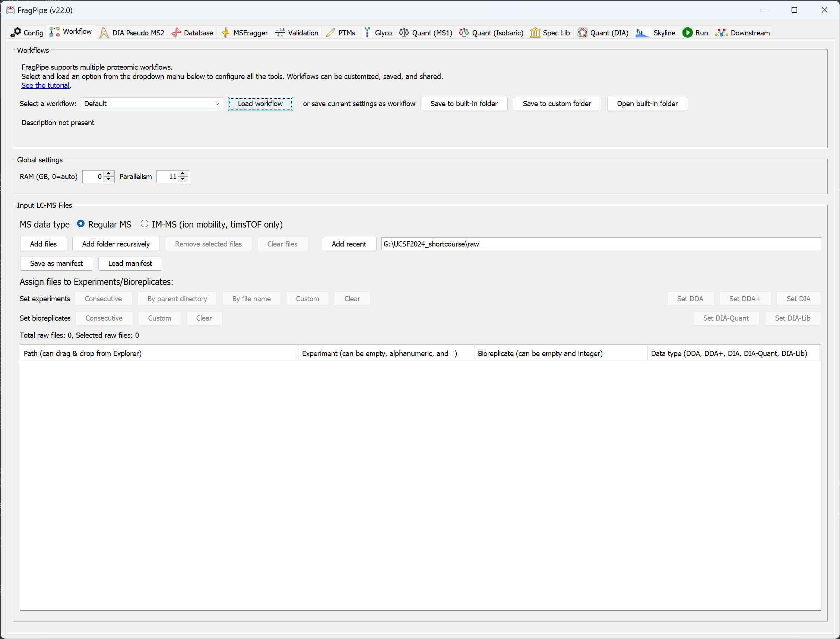Screen dimensions: 840x639
Task: Open the Downstream tab icon
Action: click(721, 33)
